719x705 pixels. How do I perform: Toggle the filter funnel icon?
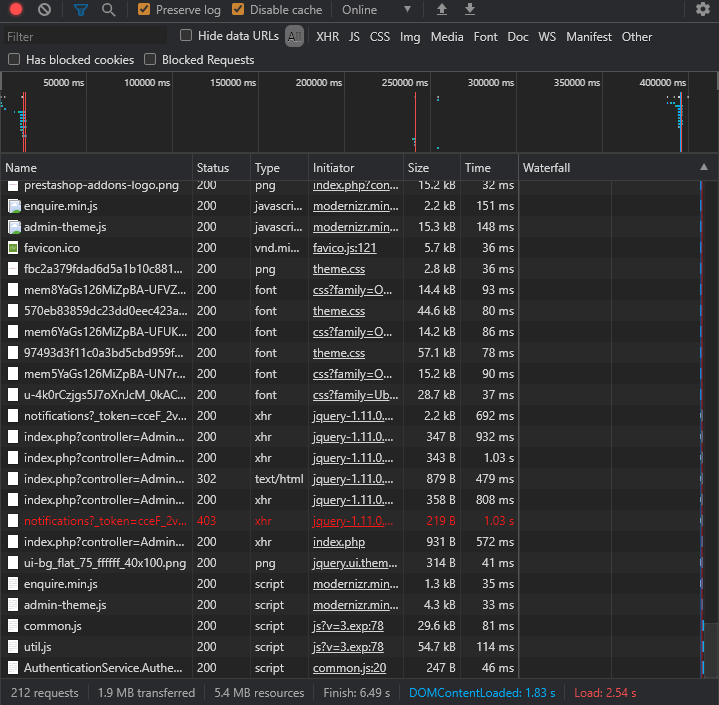80,10
